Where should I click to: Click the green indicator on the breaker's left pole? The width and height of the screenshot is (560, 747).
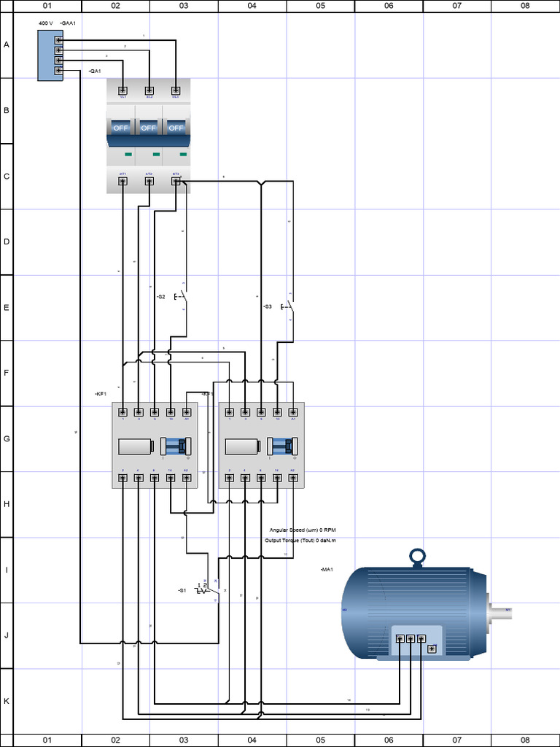pyautogui.click(x=128, y=155)
